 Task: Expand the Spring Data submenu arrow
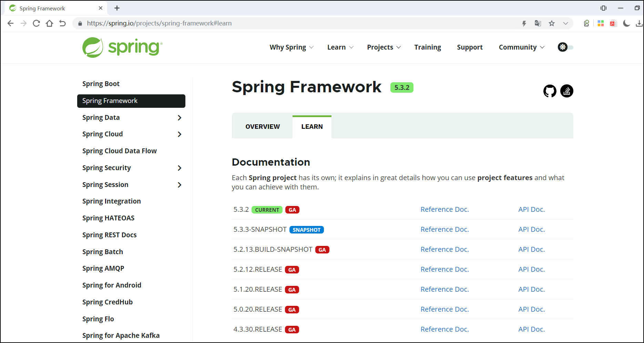point(179,118)
